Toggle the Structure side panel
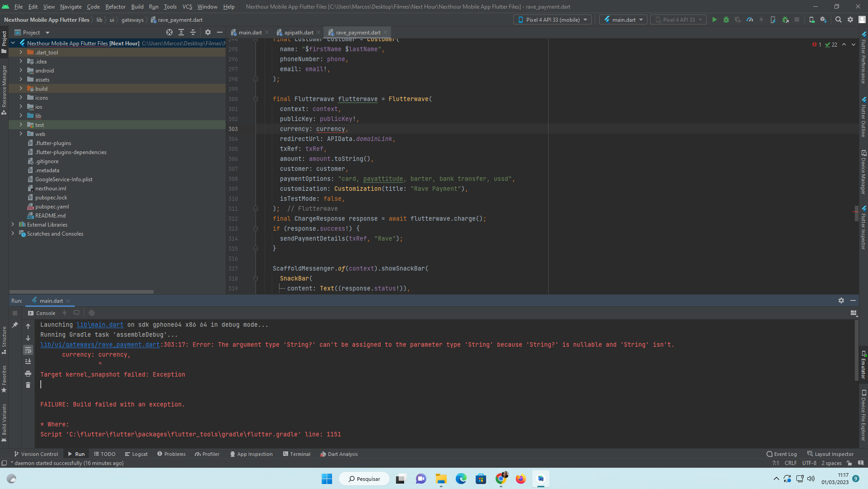The width and height of the screenshot is (868, 489). click(4, 340)
